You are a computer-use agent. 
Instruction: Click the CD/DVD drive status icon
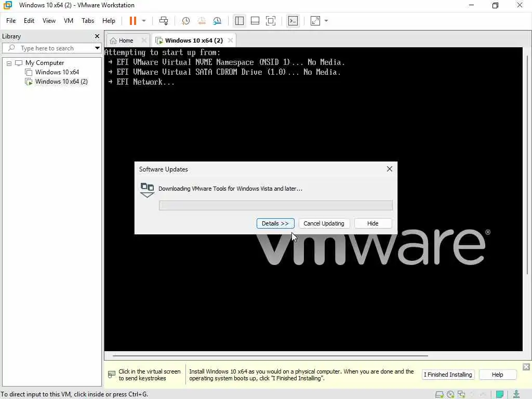click(x=450, y=395)
